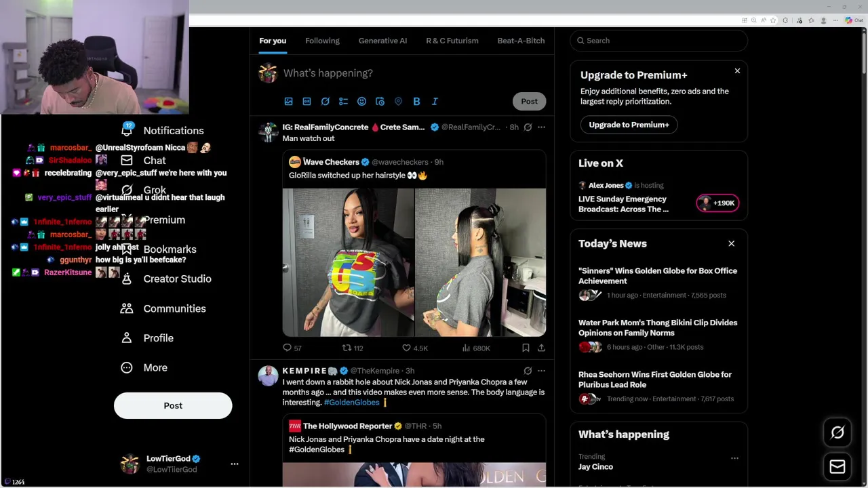868x488 pixels.
Task: Open GloRilla right hairstyle photo
Action: (x=480, y=262)
